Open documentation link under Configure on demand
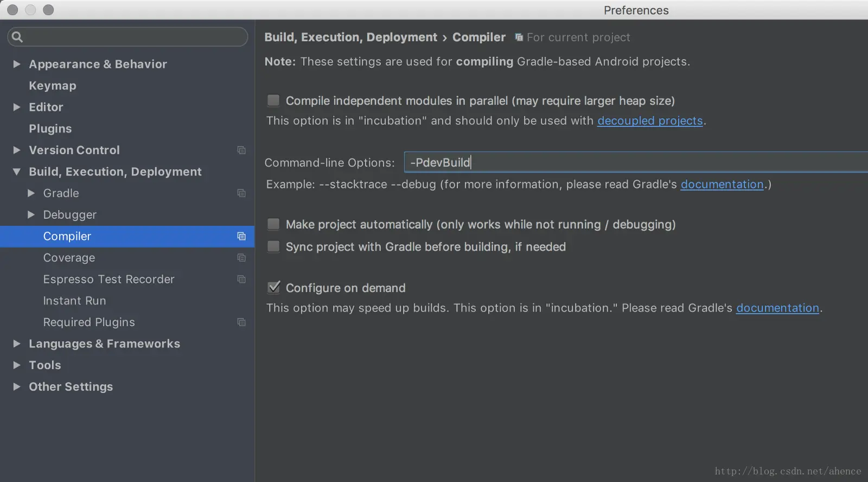Screen dimensions: 868x482 pyautogui.click(x=777, y=308)
